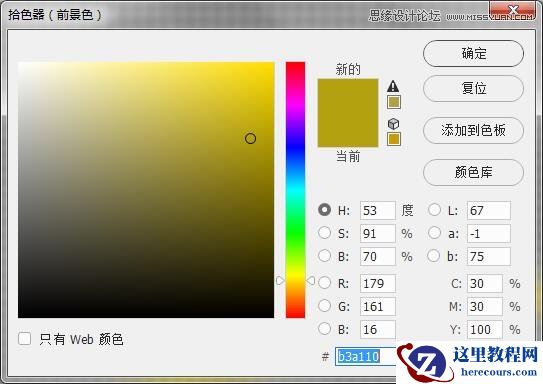Image resolution: width=543 pixels, height=384 pixels.
Task: Open the 颜色库 color libraries button
Action: [473, 172]
